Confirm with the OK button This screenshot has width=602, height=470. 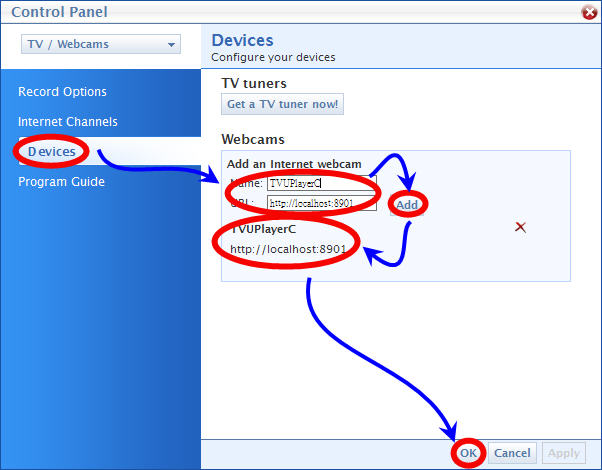coord(468,453)
